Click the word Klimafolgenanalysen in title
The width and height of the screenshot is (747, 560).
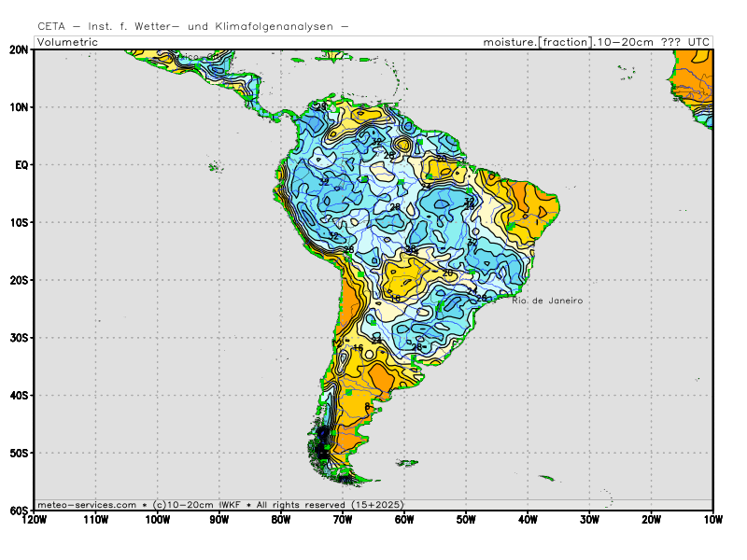pyautogui.click(x=273, y=27)
